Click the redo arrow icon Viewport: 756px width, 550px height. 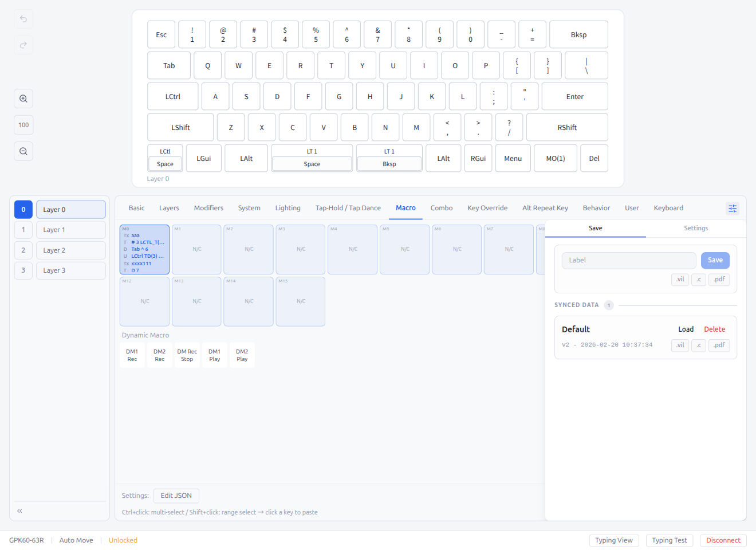(23, 45)
